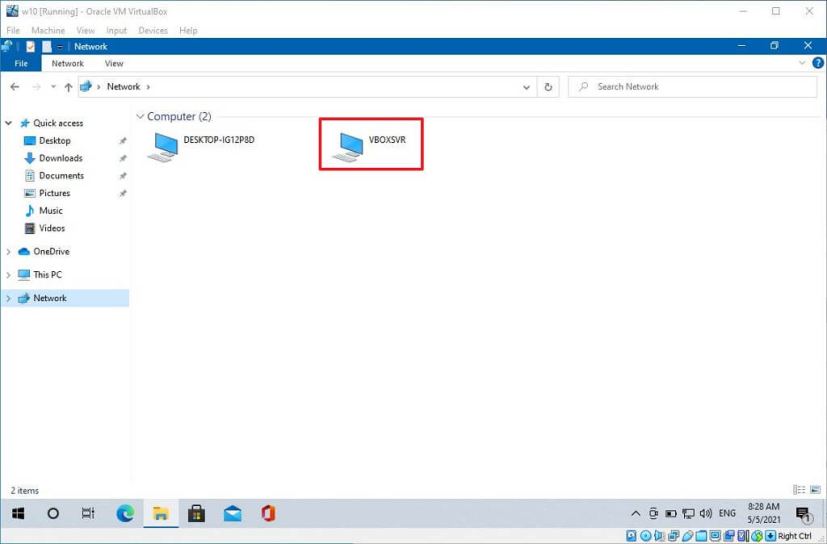Click VirtualBox mouse integration status icon
827x544 pixels.
point(757,536)
